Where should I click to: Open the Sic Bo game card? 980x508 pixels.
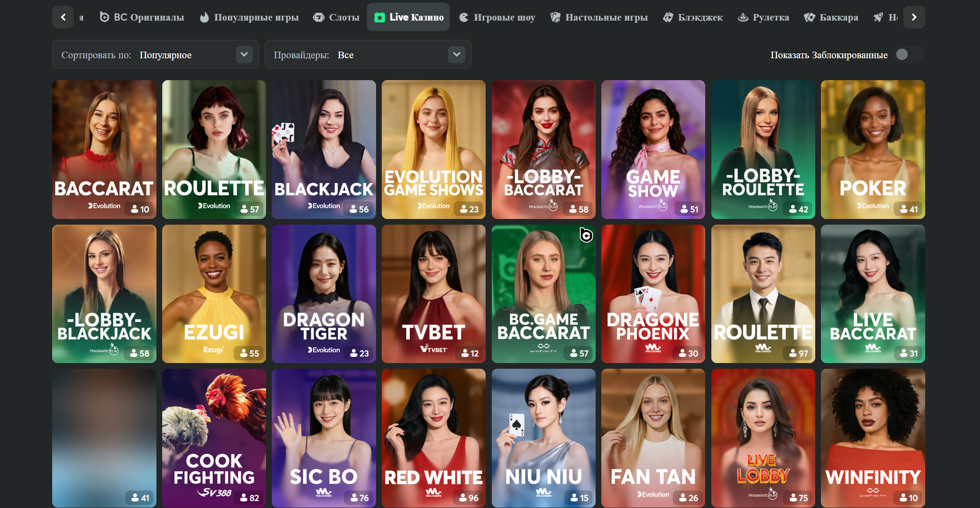[x=324, y=438]
